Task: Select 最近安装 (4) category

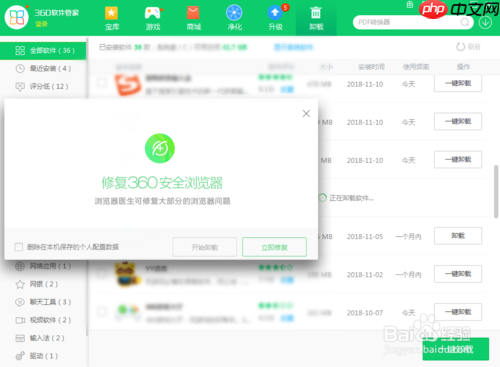Action: tap(43, 69)
